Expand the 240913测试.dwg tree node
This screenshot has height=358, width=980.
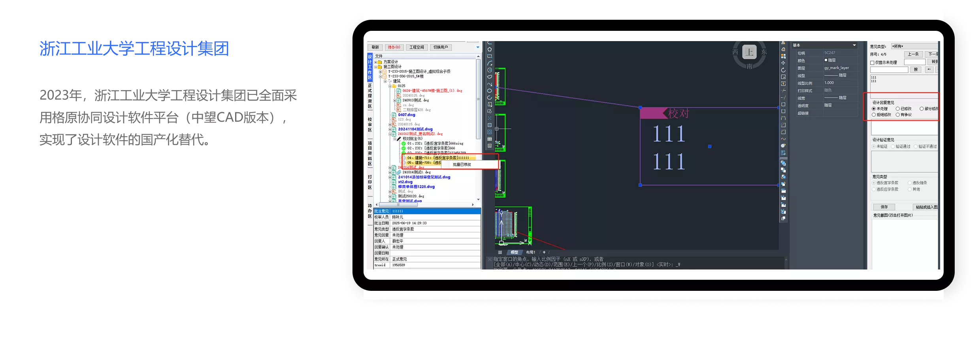[394, 100]
